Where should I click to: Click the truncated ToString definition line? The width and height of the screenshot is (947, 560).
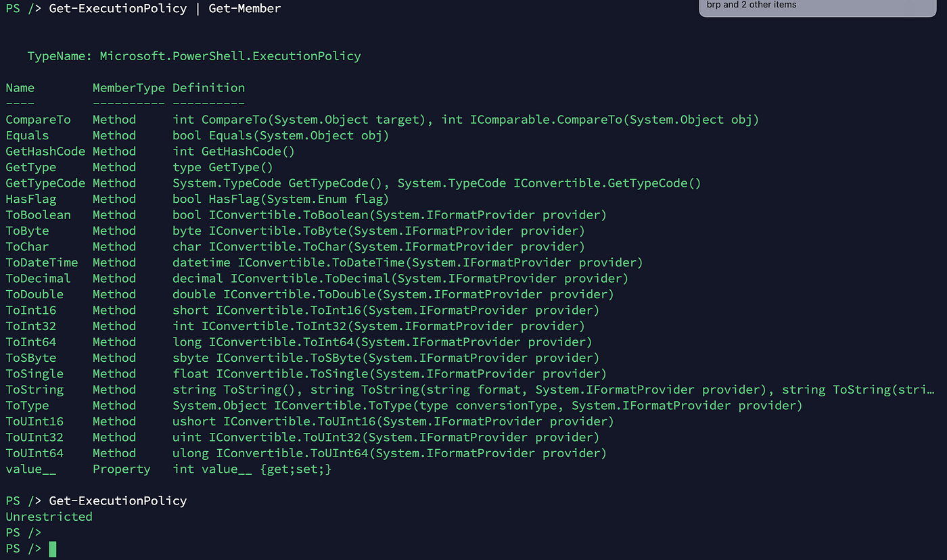555,390
